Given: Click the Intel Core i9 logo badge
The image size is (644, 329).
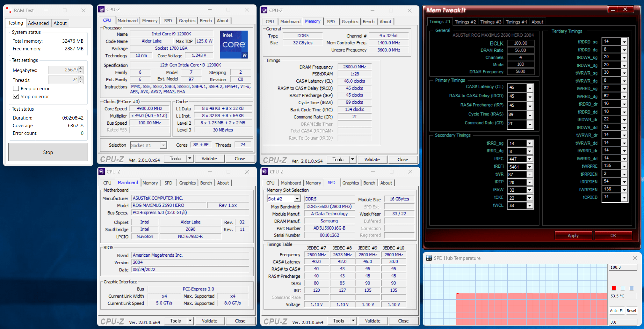Looking at the screenshot, I should point(234,44).
